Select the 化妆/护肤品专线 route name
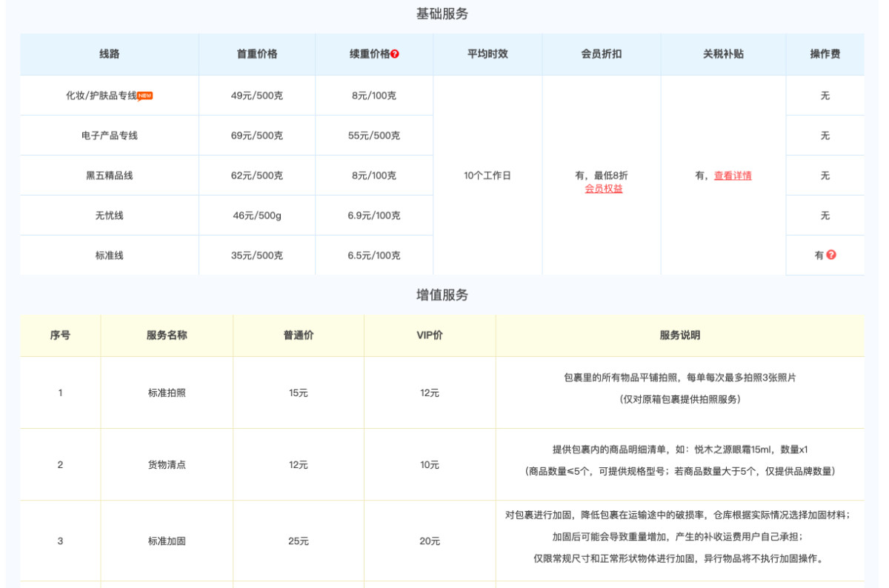This screenshot has width=889, height=588. click(x=101, y=96)
